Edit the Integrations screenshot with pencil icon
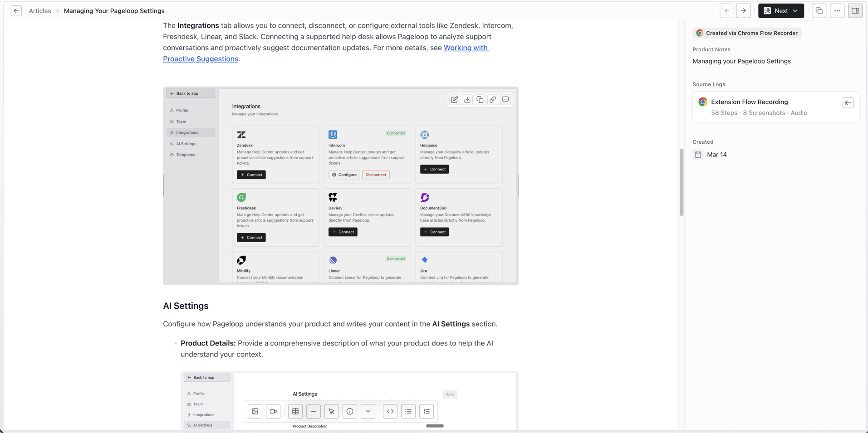This screenshot has height=433, width=868. click(x=455, y=100)
